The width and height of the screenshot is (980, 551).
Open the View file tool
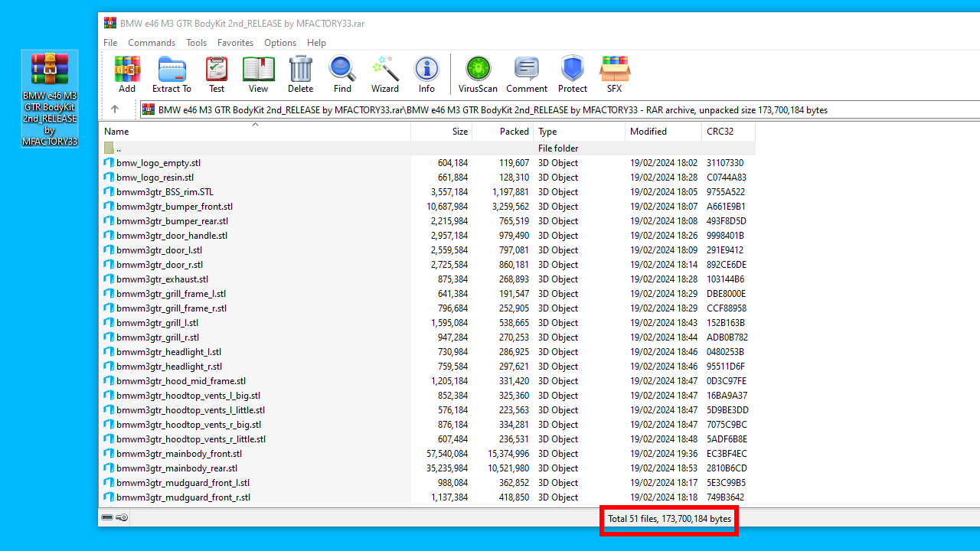[x=259, y=74]
